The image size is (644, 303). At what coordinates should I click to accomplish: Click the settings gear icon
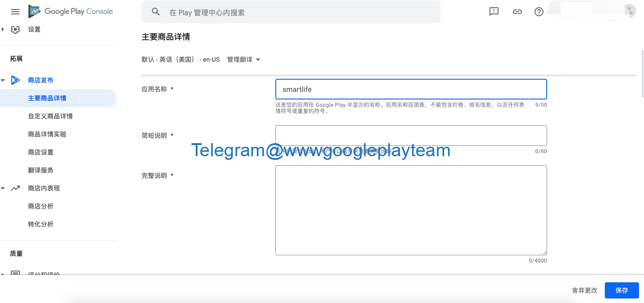pos(15,29)
